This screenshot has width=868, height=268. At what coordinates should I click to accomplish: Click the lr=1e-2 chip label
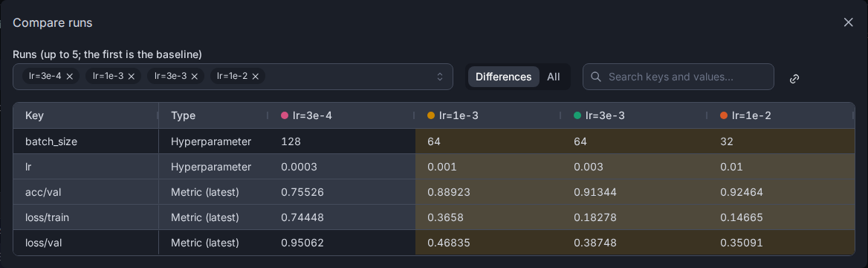[x=232, y=77]
